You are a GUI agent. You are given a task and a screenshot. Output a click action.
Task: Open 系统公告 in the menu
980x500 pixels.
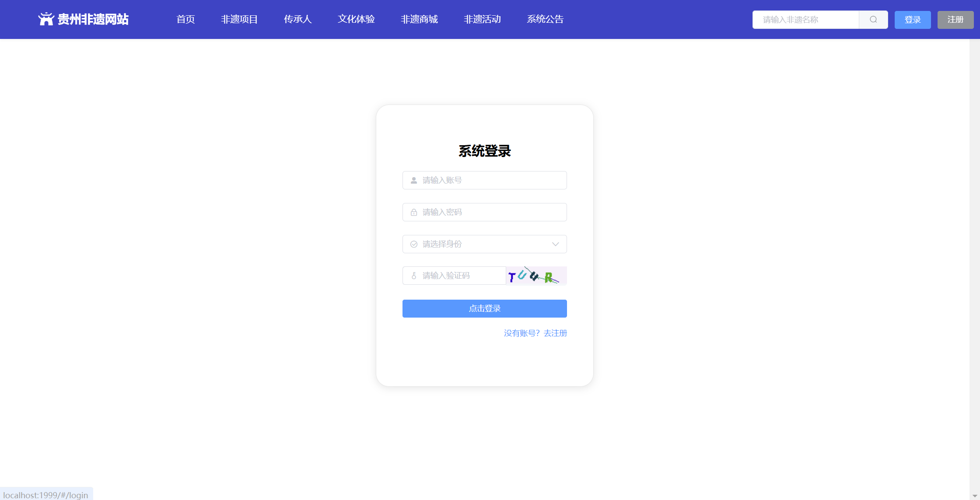(545, 19)
